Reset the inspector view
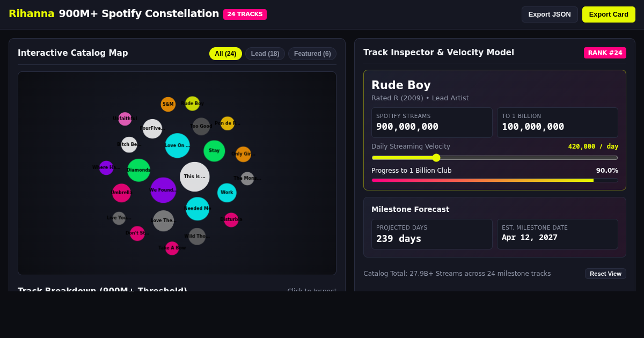Viewport: 644px width, 338px height. (605, 274)
